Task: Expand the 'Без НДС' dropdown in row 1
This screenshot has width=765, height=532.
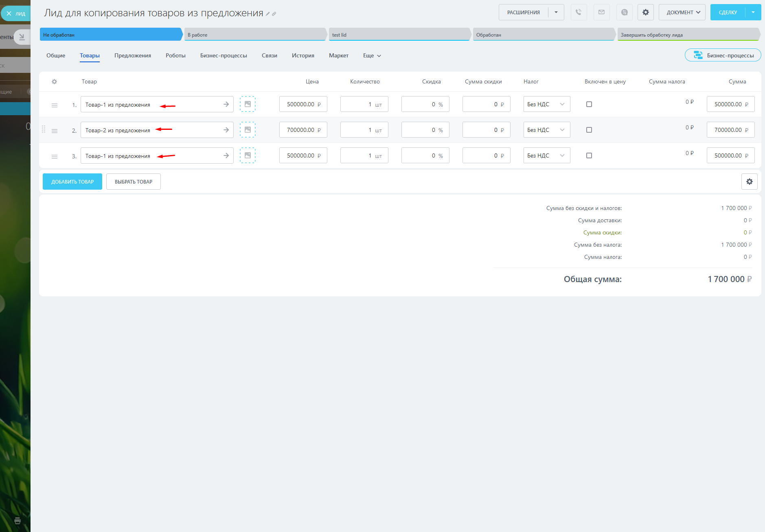Action: tap(546, 104)
